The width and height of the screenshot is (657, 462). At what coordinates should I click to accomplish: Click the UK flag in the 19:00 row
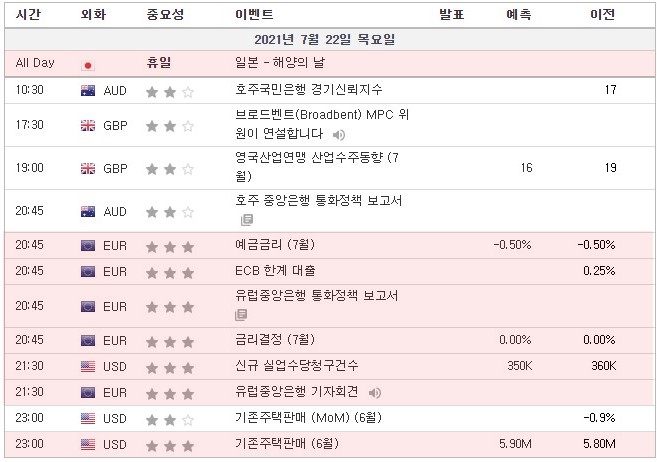(87, 168)
